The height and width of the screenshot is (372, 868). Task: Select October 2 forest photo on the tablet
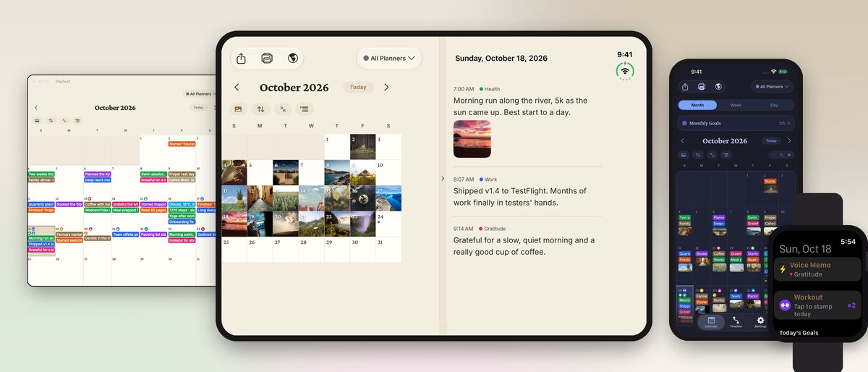coord(362,147)
